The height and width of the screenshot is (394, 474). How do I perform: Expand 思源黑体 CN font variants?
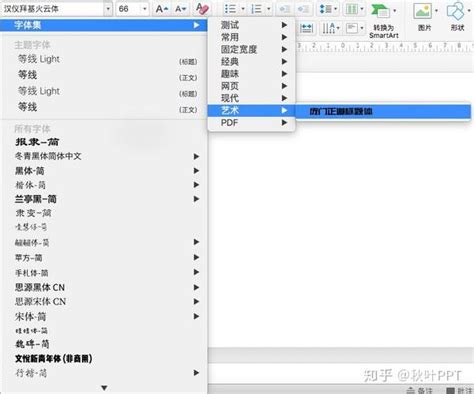point(196,287)
